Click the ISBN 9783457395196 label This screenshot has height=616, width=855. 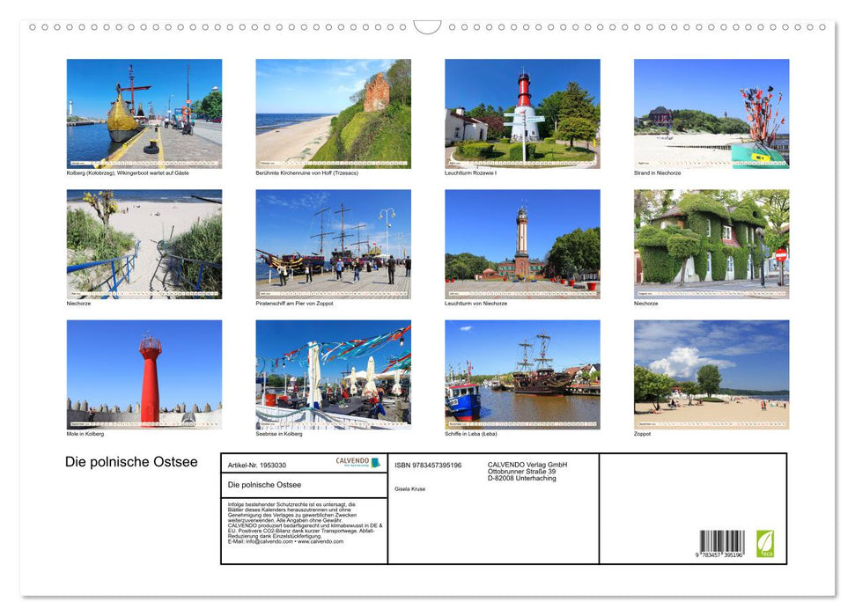pyautogui.click(x=428, y=465)
